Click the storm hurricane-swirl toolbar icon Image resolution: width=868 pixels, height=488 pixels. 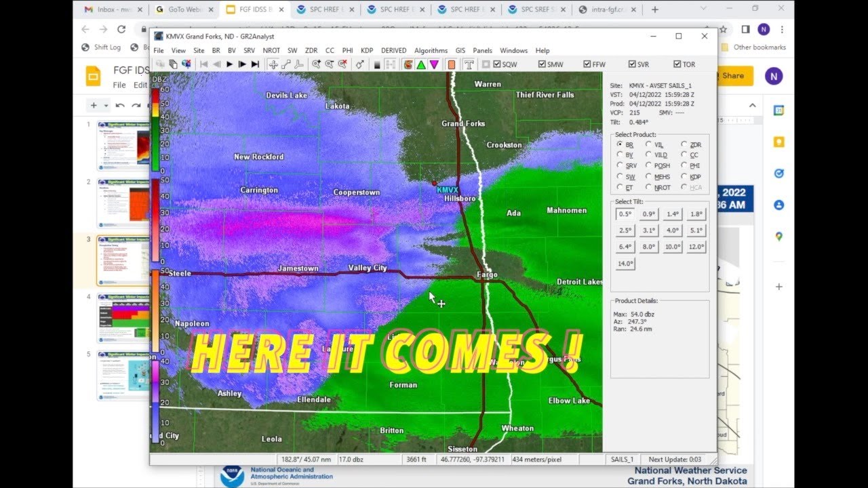pyautogui.click(x=408, y=64)
